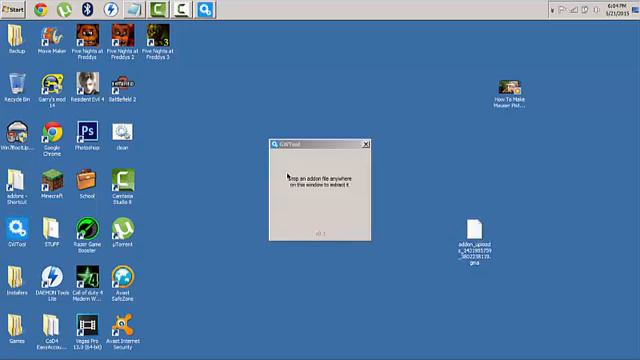
Task: Open the Bluetooth icon in the taskbar
Action: pos(87,9)
